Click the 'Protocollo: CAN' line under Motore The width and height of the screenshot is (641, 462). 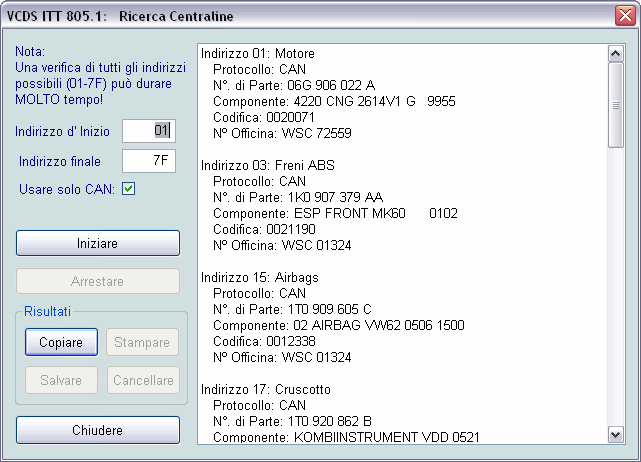[259, 70]
